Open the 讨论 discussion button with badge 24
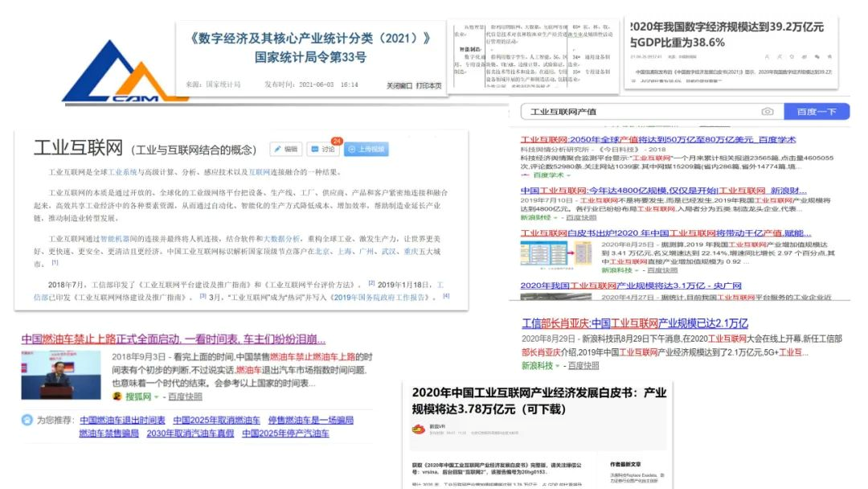868x489 pixels. coord(323,149)
